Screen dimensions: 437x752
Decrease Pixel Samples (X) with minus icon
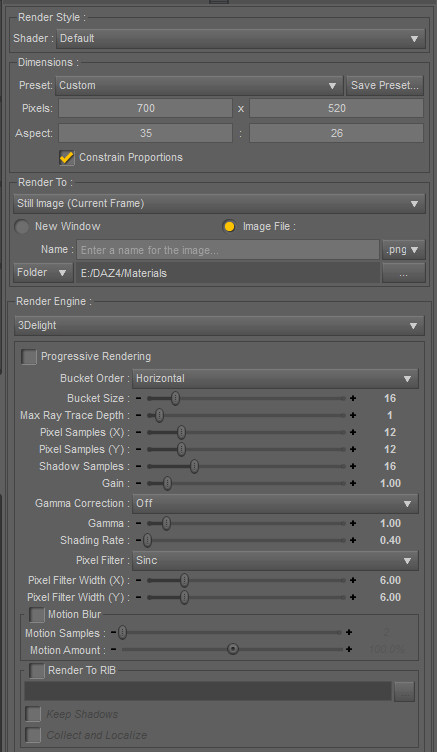click(x=139, y=432)
